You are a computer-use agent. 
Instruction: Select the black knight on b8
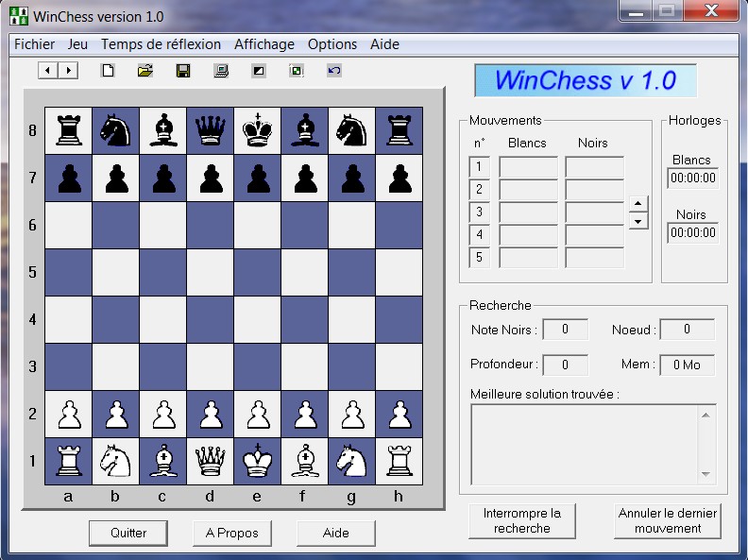(x=116, y=130)
